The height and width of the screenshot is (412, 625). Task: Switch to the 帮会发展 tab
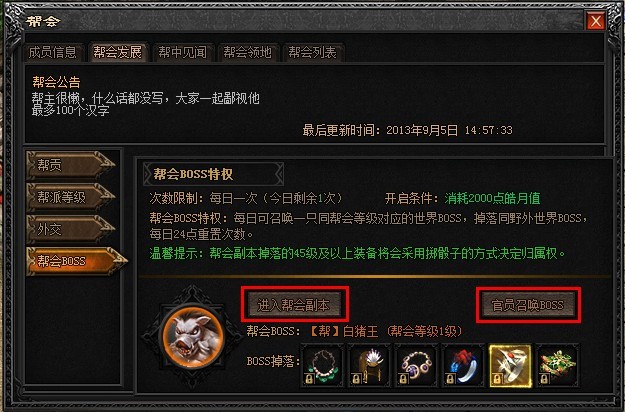pyautogui.click(x=118, y=52)
